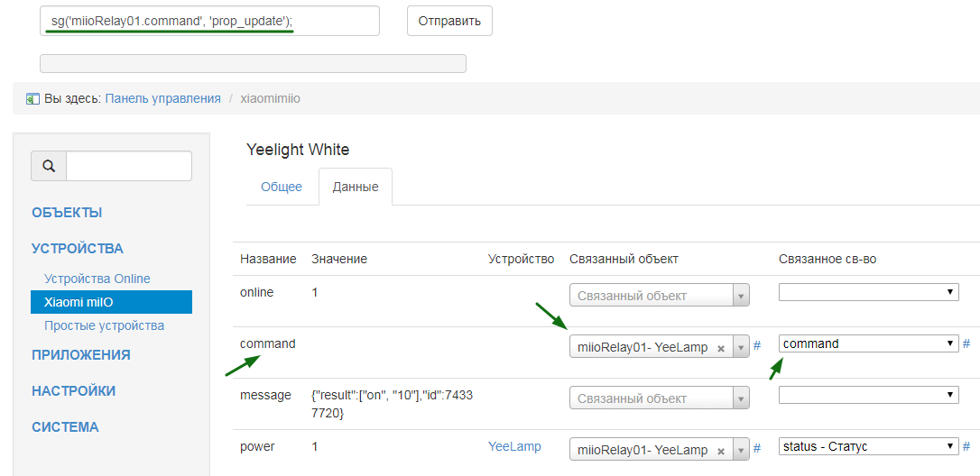Click the breadcrumb home icon
Viewport: 980px width, 476px height.
[x=32, y=98]
